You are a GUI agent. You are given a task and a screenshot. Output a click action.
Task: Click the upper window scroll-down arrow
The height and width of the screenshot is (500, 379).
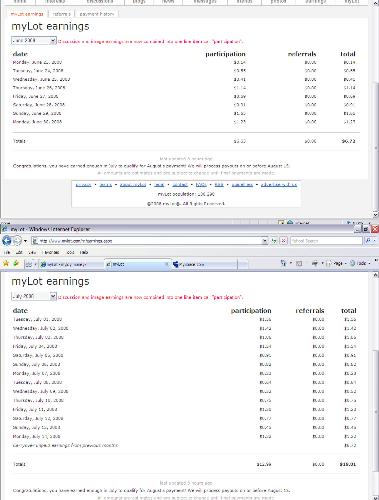click(x=375, y=214)
